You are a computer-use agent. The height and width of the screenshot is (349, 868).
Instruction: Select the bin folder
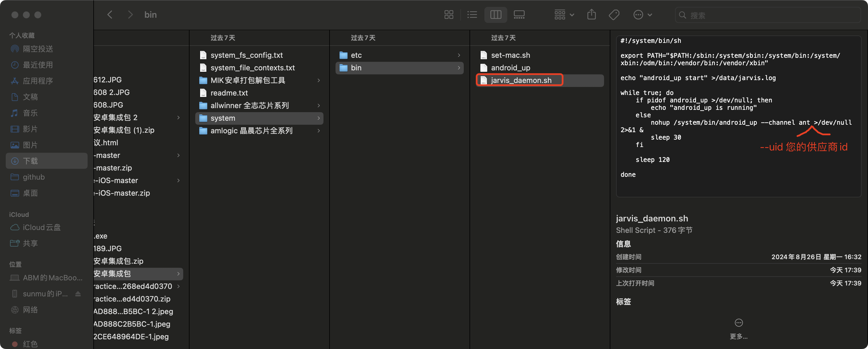(399, 68)
